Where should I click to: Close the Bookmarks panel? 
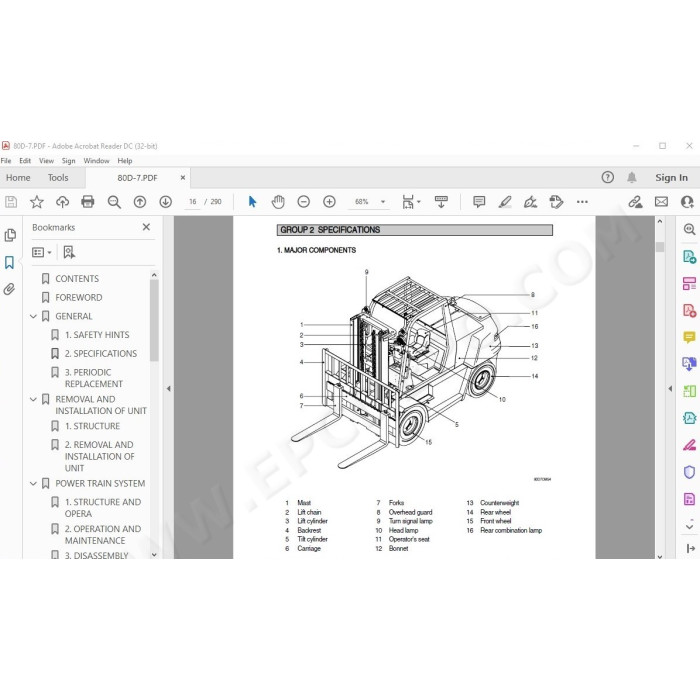[146, 227]
